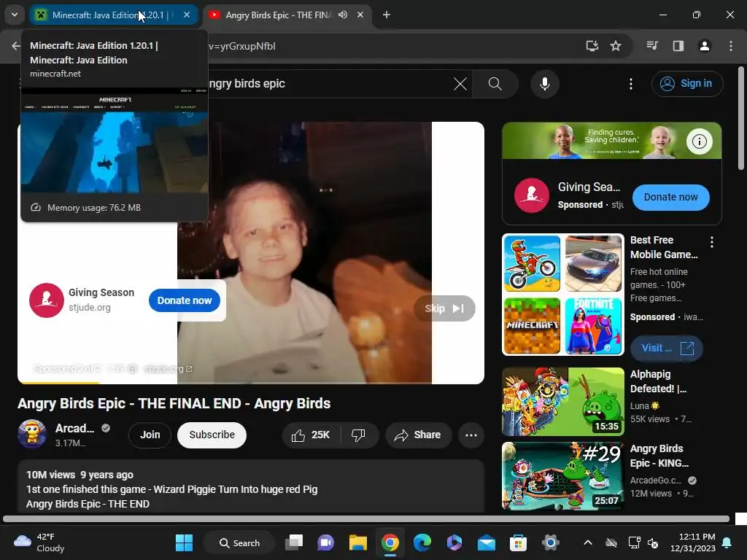Close the Angry Birds Epic tab

tap(360, 15)
